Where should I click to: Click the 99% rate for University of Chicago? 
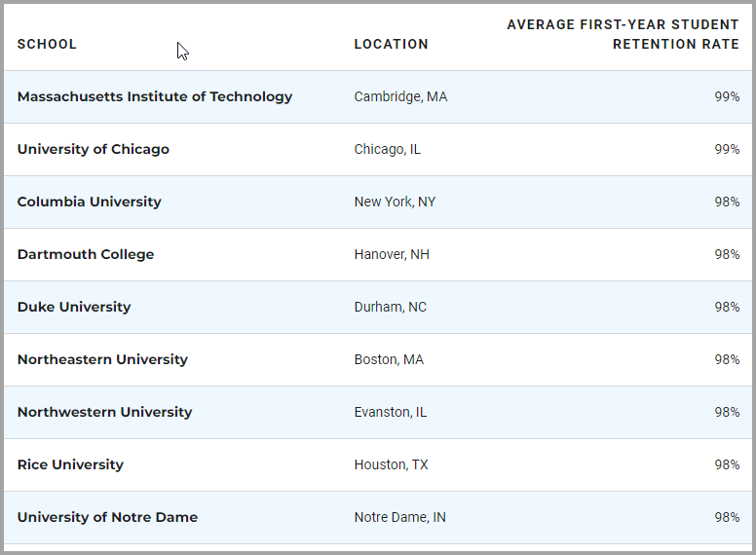[727, 149]
